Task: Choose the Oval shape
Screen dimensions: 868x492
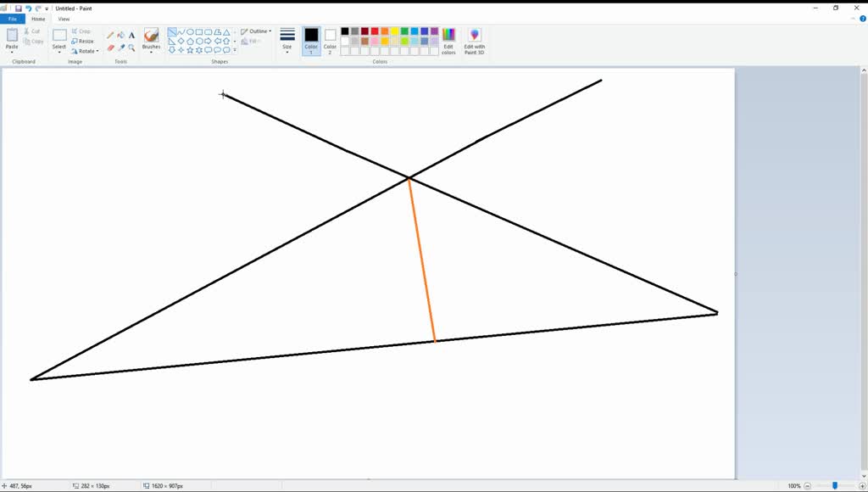Action: (x=190, y=32)
